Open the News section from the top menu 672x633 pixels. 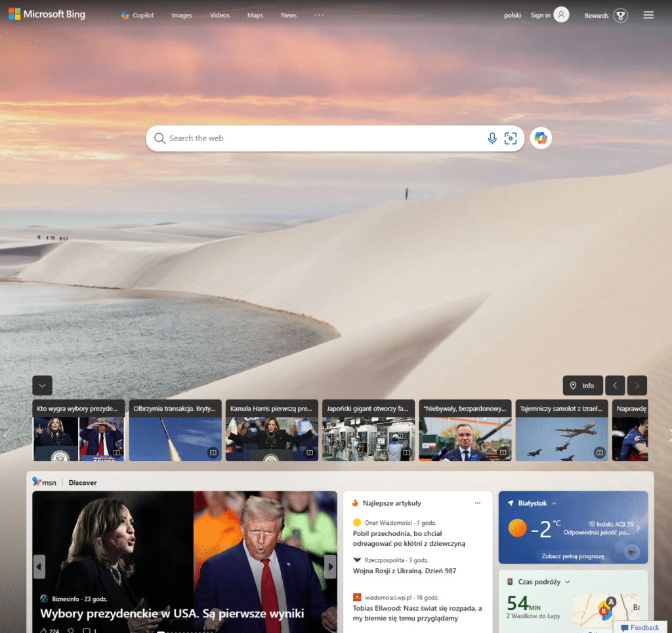[x=289, y=15]
